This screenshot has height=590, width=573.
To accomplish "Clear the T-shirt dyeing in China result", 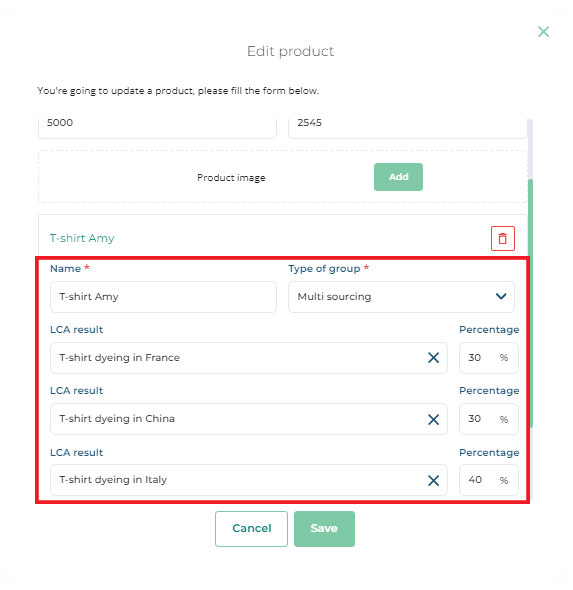I will pyautogui.click(x=433, y=419).
